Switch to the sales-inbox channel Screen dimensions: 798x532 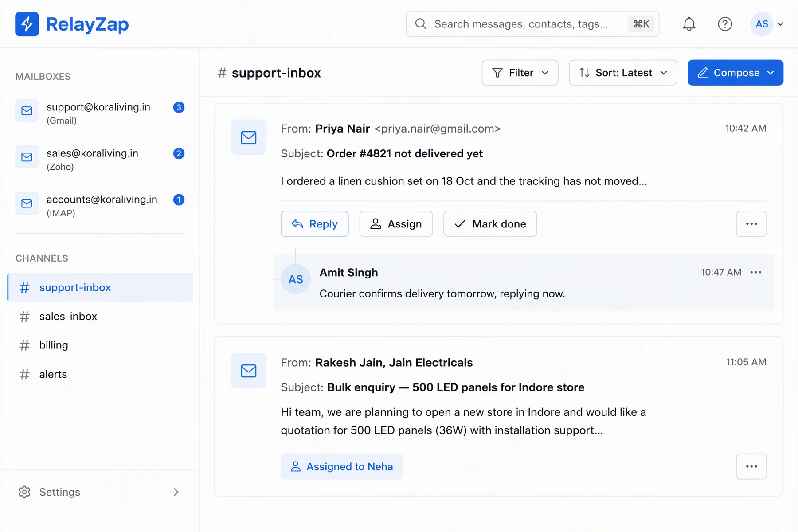click(100, 317)
